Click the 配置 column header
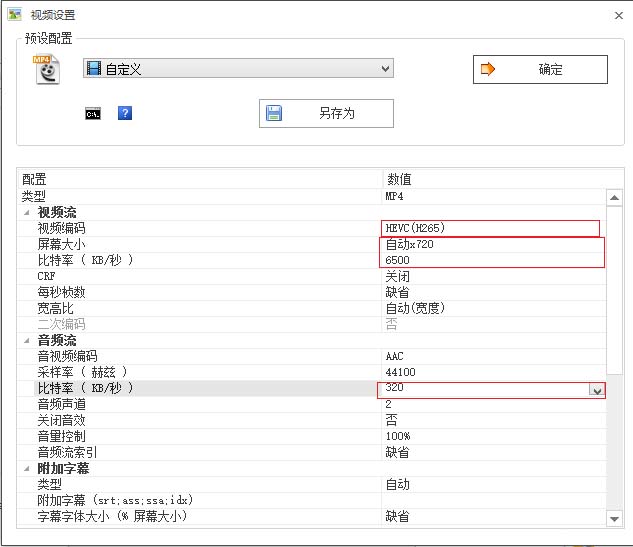The width and height of the screenshot is (633, 547). (x=34, y=179)
